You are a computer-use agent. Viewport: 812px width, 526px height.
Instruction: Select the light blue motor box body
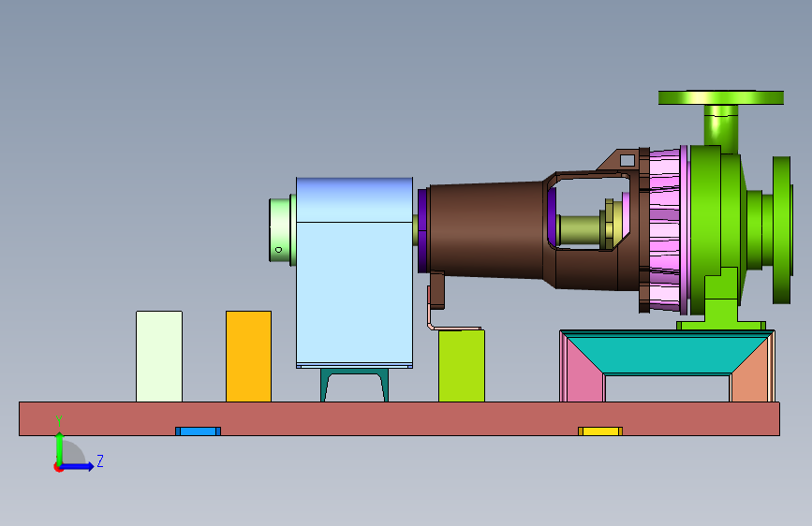click(x=355, y=293)
